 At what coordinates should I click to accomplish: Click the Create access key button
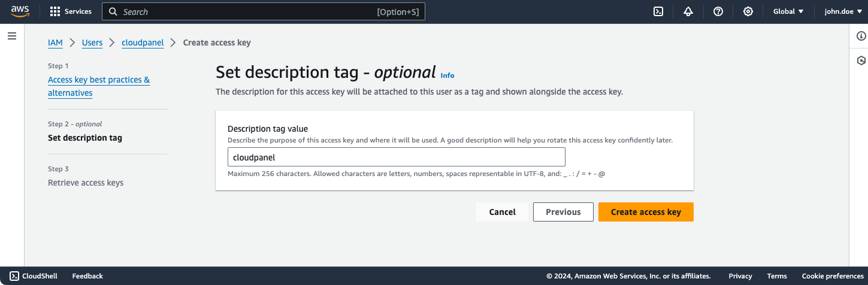(x=646, y=212)
